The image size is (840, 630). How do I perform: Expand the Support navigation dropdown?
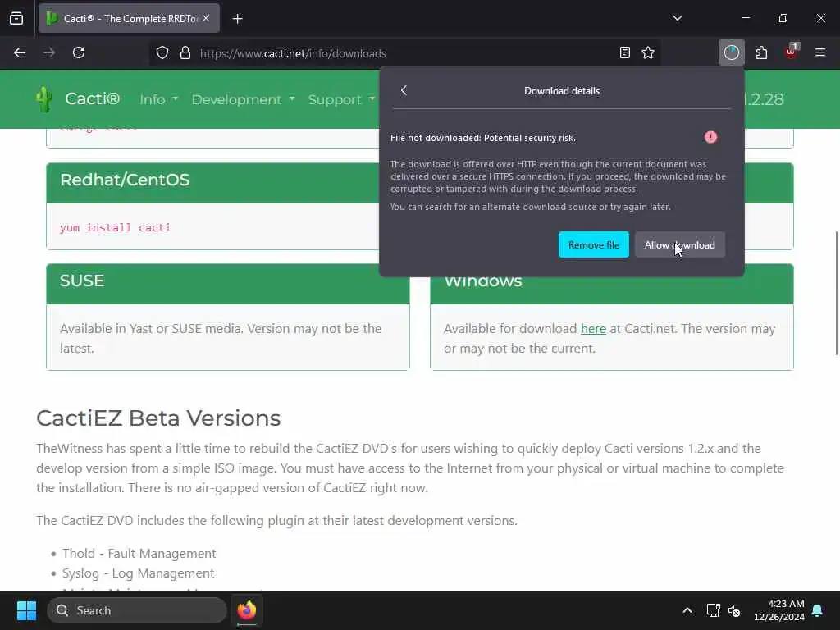point(341,99)
